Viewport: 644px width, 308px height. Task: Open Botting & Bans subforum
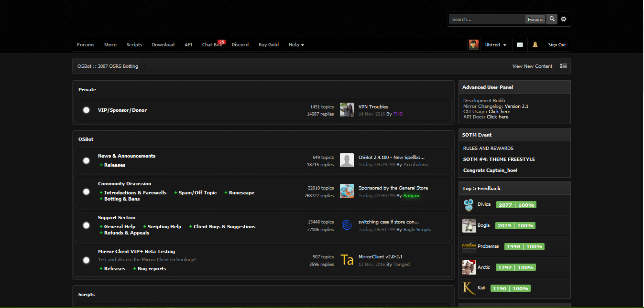tap(122, 199)
